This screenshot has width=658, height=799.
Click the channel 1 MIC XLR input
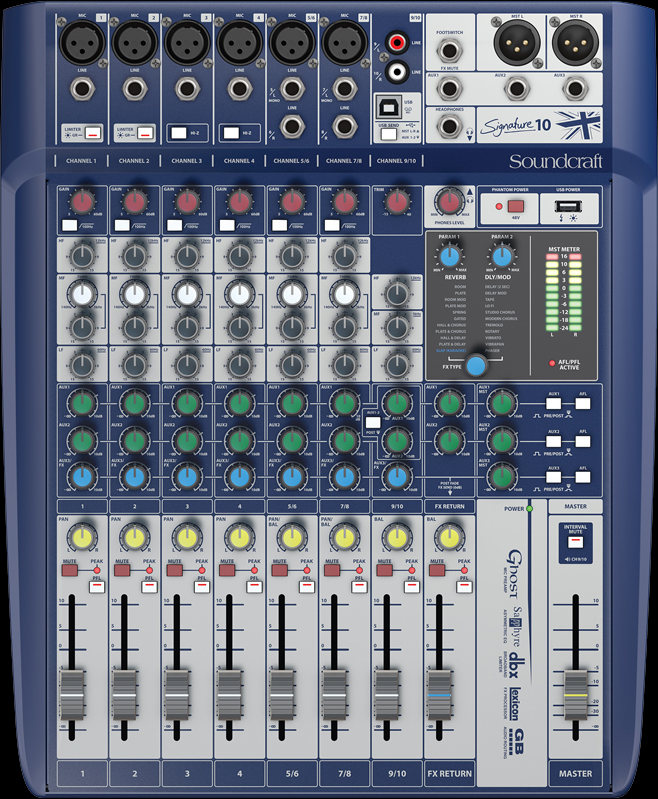82,43
